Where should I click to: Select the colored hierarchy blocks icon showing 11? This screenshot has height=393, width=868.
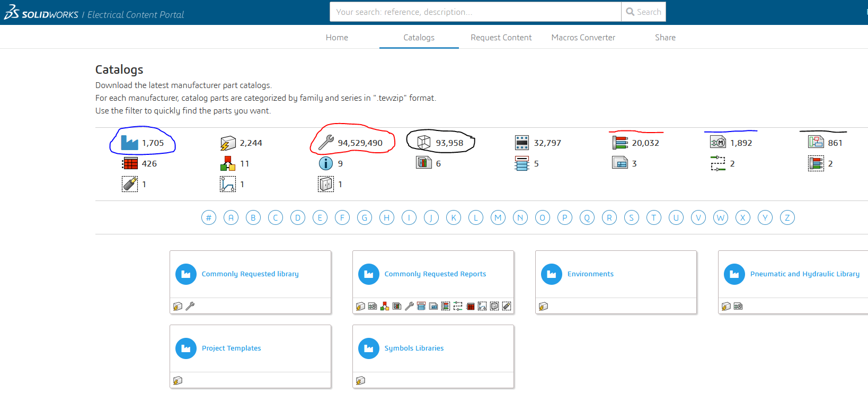click(x=228, y=163)
